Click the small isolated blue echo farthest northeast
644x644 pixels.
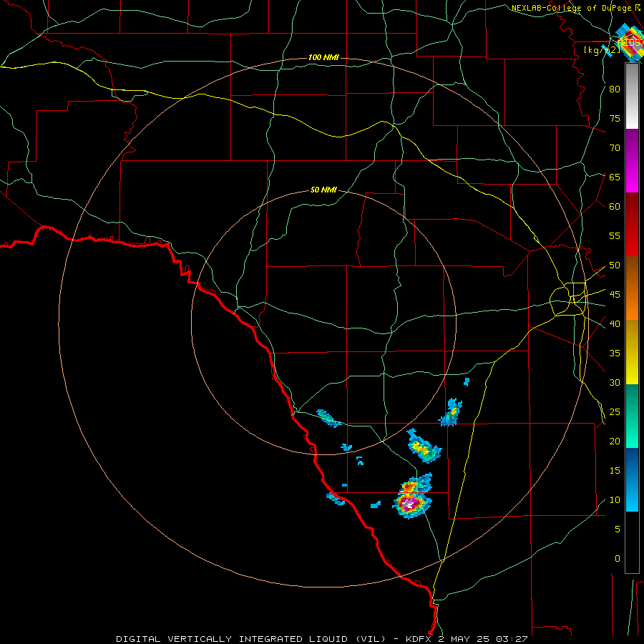(x=467, y=381)
